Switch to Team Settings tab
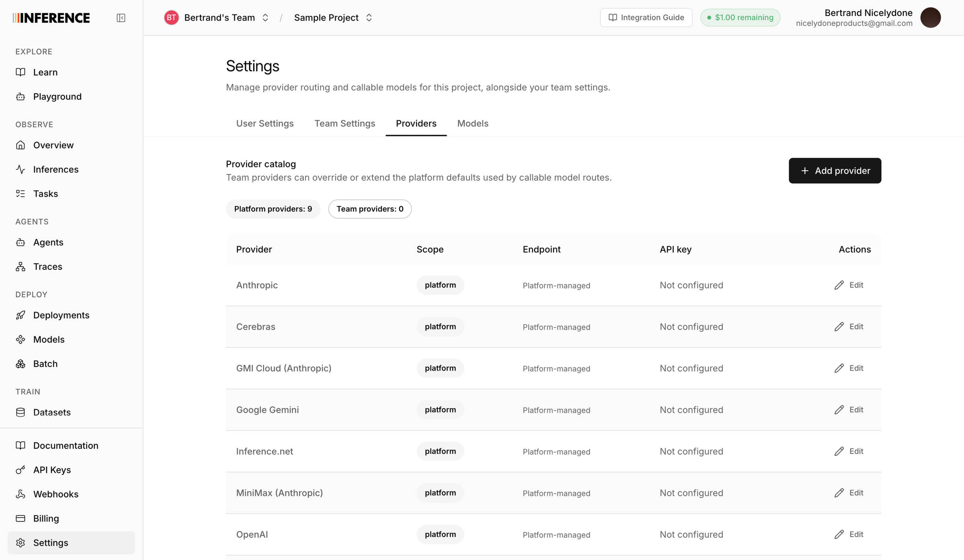Viewport: 964px width, 560px height. tap(345, 123)
